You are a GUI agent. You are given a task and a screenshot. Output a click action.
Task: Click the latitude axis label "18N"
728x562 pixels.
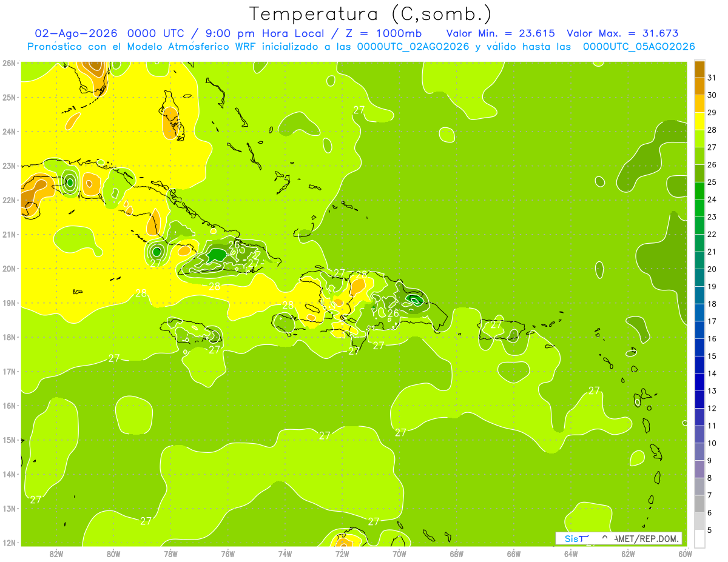pyautogui.click(x=9, y=337)
